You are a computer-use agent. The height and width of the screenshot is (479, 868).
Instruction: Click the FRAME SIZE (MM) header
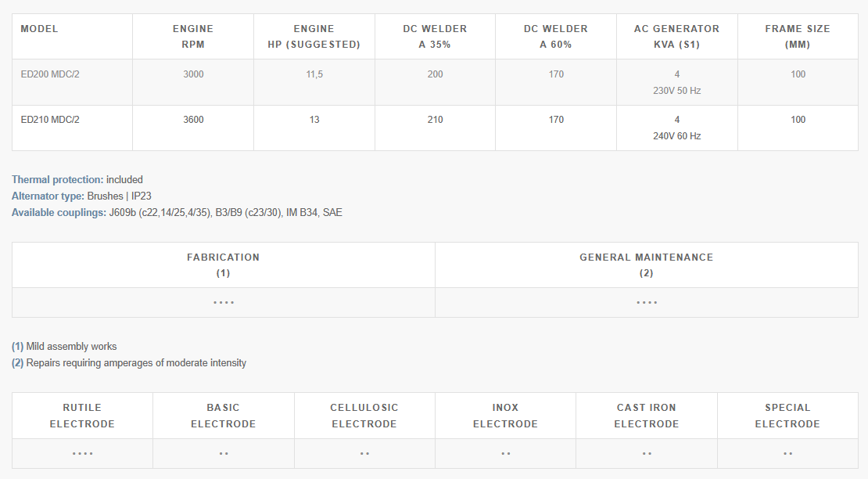tap(798, 37)
